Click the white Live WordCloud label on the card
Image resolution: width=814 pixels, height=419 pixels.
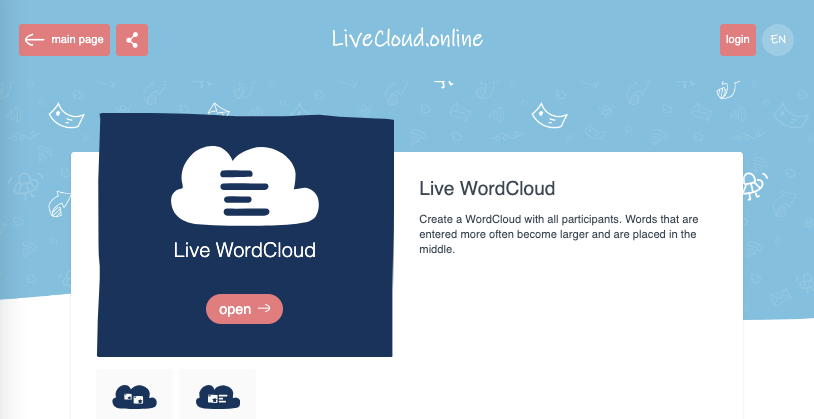(245, 250)
